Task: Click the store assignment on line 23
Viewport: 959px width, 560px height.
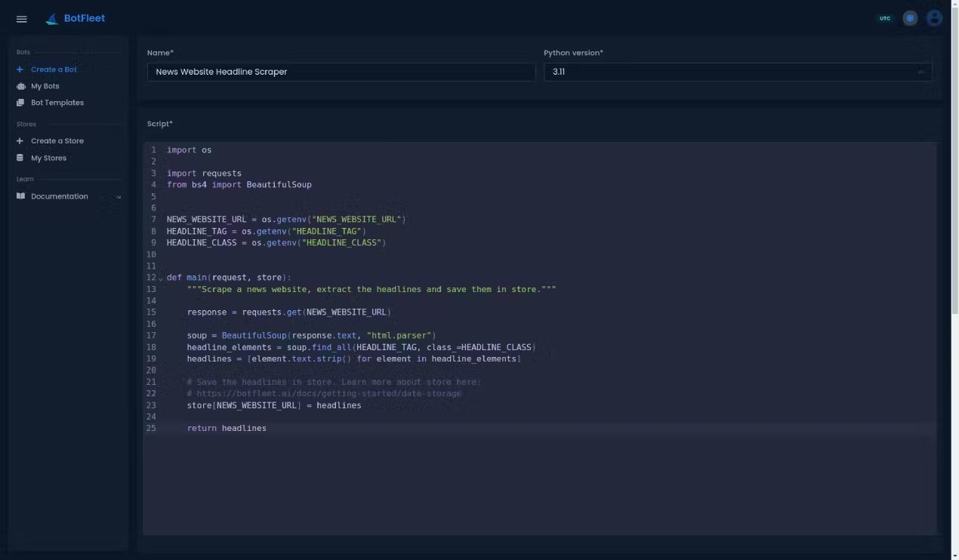Action: [x=274, y=405]
